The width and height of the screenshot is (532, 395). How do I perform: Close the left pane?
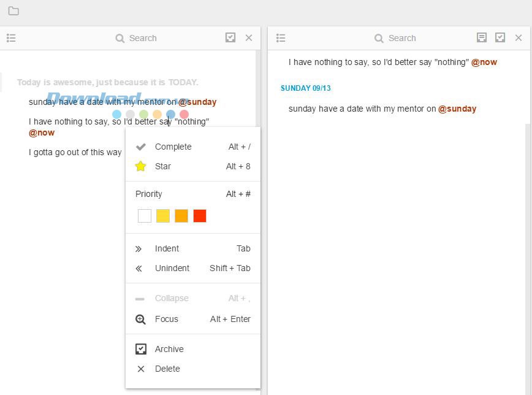coord(249,38)
